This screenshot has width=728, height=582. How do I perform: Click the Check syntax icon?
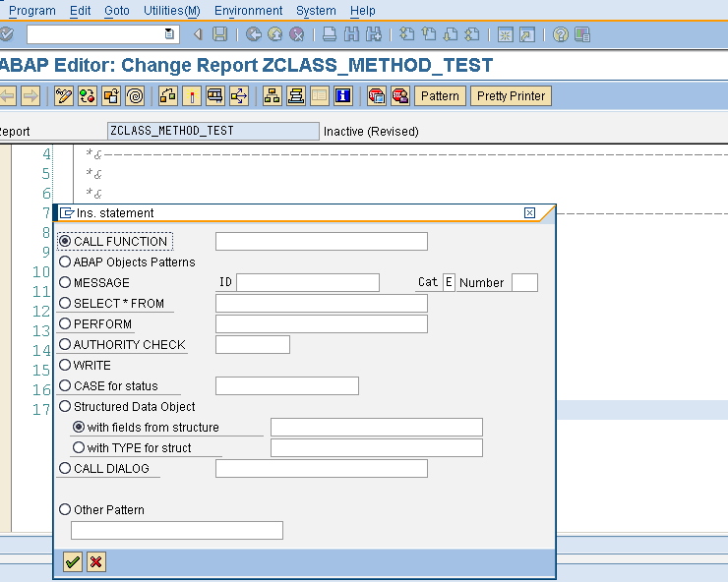[x=168, y=96]
